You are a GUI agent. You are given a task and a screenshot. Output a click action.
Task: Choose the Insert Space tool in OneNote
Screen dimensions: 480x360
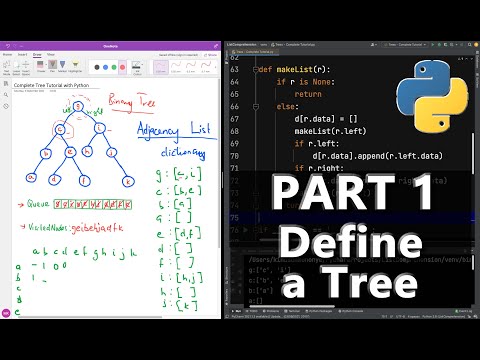[26, 67]
